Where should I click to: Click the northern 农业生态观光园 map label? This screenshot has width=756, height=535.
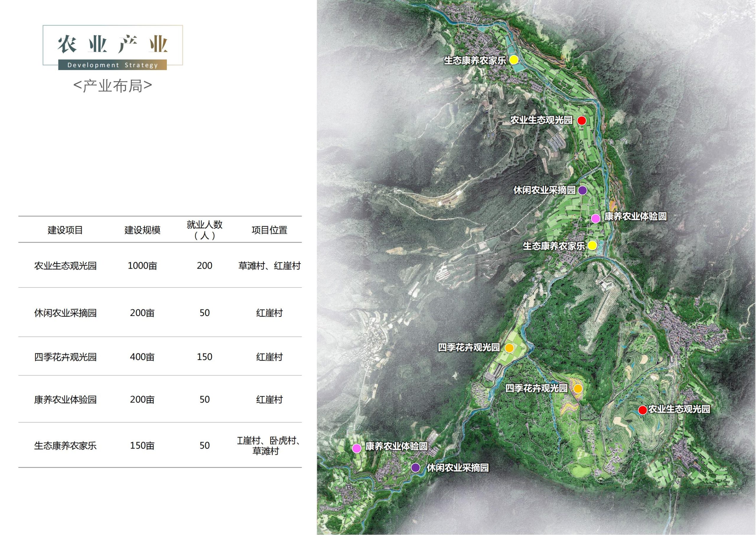tap(542, 120)
